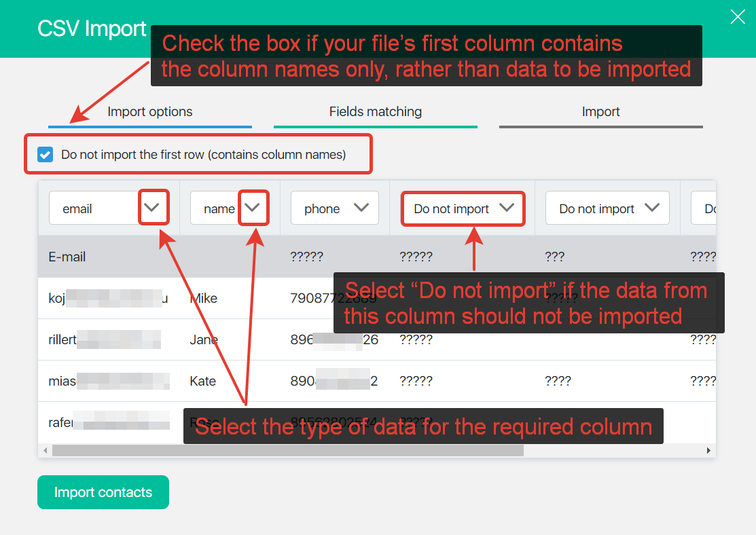This screenshot has height=535, width=756.
Task: Click the email cell starting with 'rafe'
Action: pos(109,422)
